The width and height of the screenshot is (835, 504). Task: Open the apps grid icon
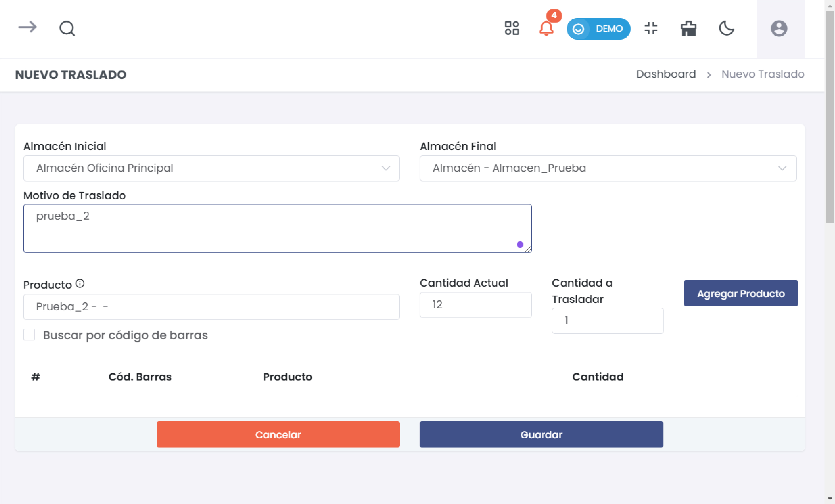click(x=512, y=28)
